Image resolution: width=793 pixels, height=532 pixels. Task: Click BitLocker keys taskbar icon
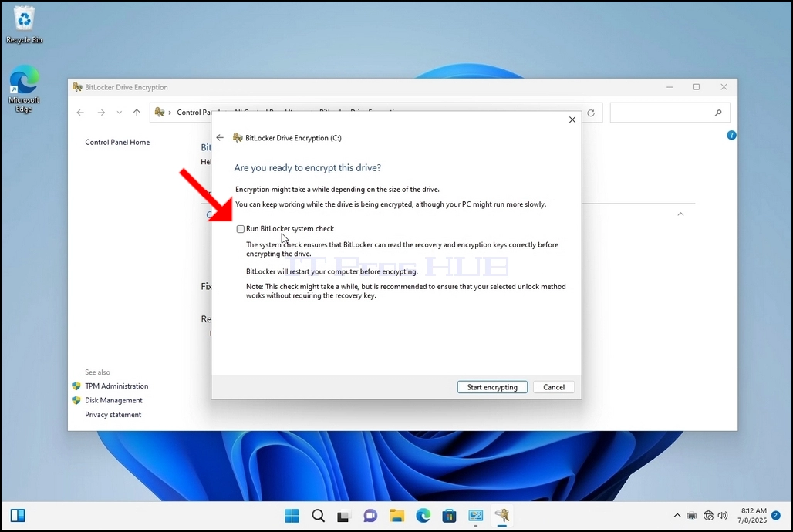point(501,516)
